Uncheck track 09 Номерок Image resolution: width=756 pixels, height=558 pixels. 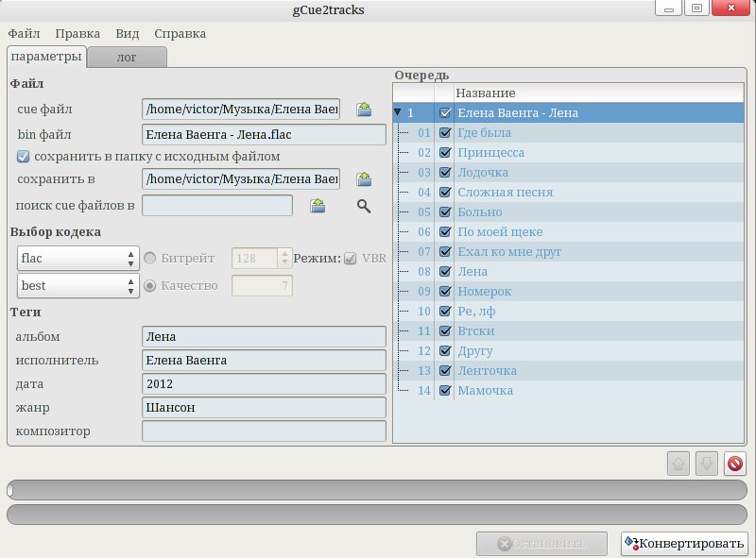pyautogui.click(x=445, y=291)
